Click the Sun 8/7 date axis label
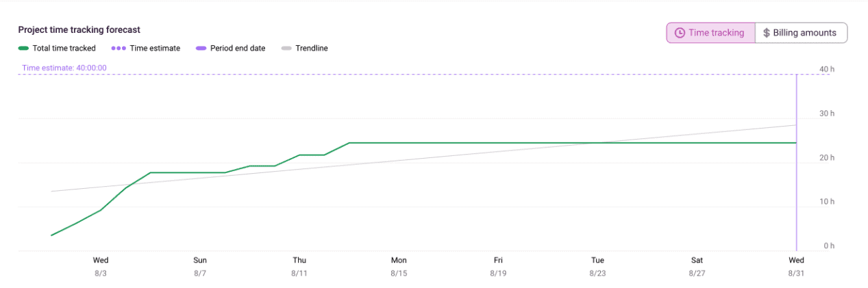This screenshot has width=868, height=288. [200, 266]
